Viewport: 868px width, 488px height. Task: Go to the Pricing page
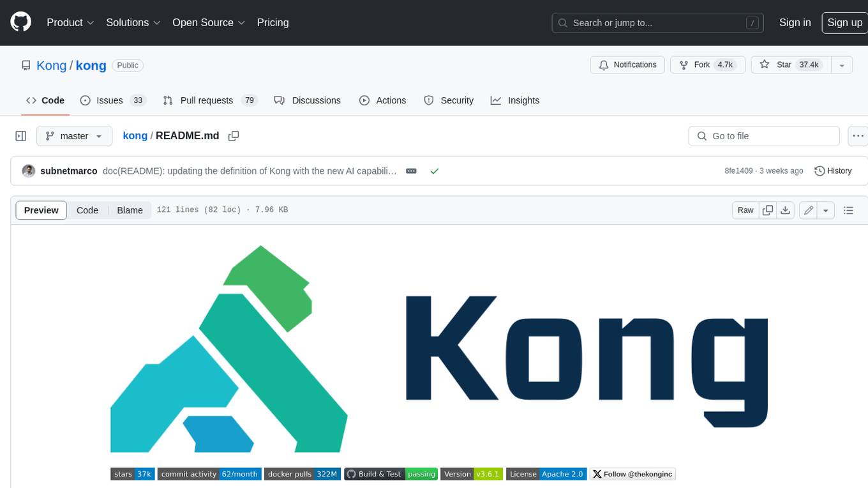[x=273, y=22]
